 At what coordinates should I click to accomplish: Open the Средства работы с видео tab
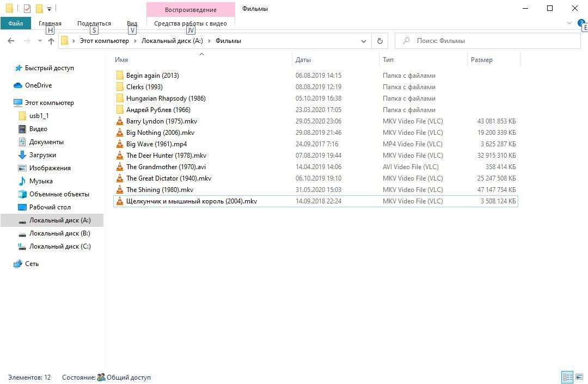[x=191, y=23]
